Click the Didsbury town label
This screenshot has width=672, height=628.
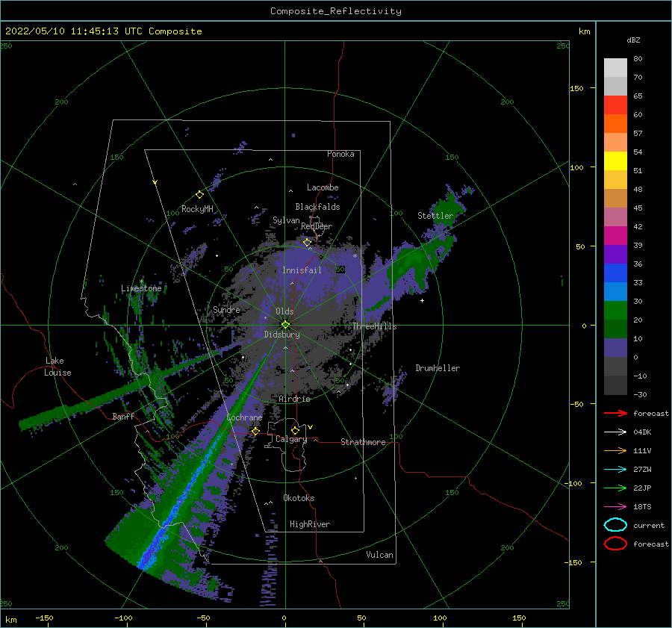[x=281, y=335]
